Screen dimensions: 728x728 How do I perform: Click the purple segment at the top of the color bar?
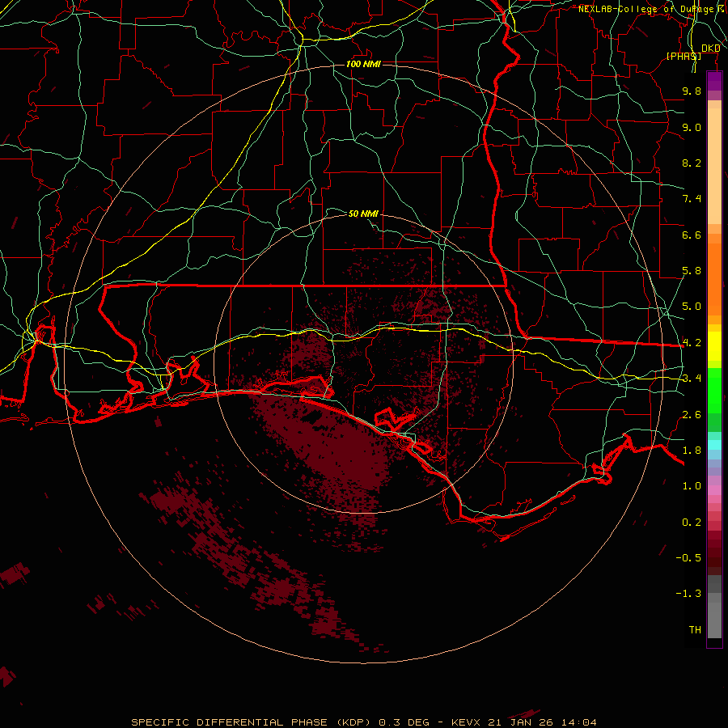point(714,81)
